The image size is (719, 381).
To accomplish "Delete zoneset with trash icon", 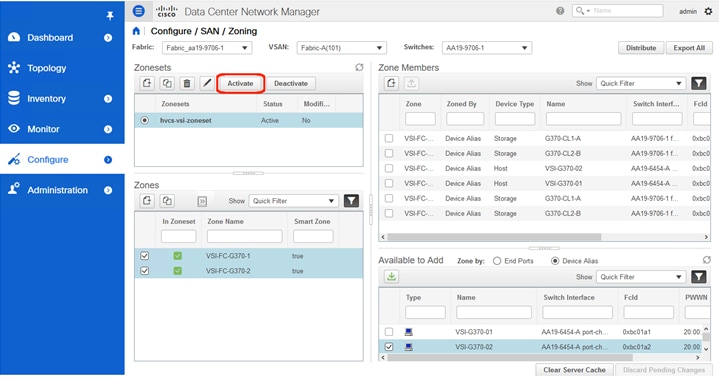I will click(187, 83).
